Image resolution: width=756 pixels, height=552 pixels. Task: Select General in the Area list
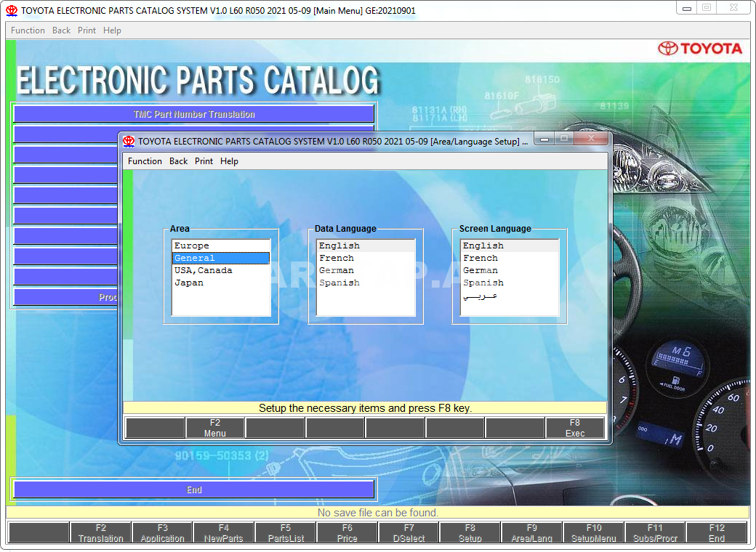click(221, 258)
